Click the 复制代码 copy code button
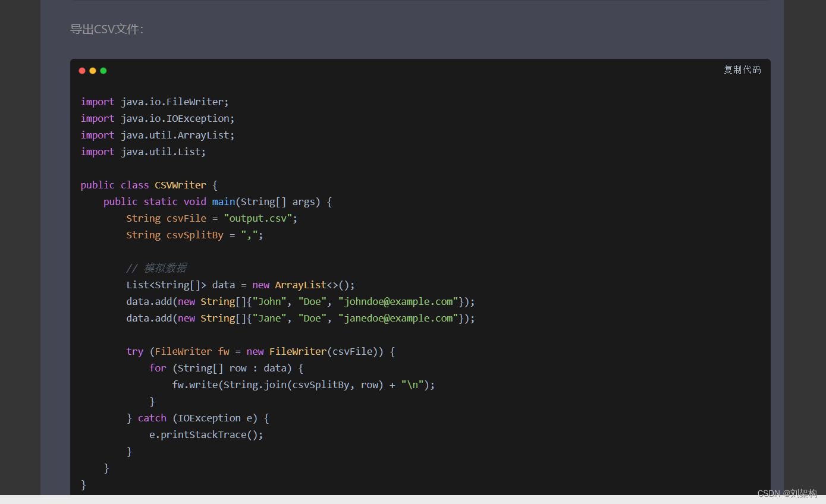The width and height of the screenshot is (826, 504). [742, 70]
